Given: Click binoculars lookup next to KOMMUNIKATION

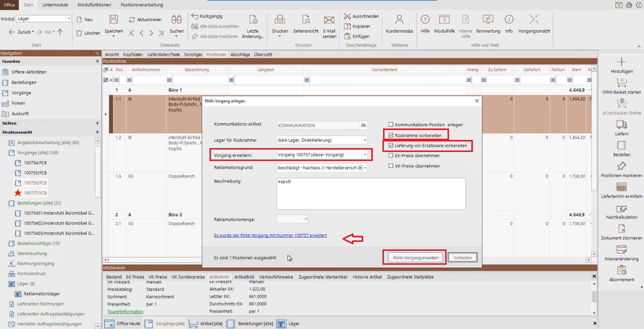Looking at the screenshot, I should click(363, 125).
